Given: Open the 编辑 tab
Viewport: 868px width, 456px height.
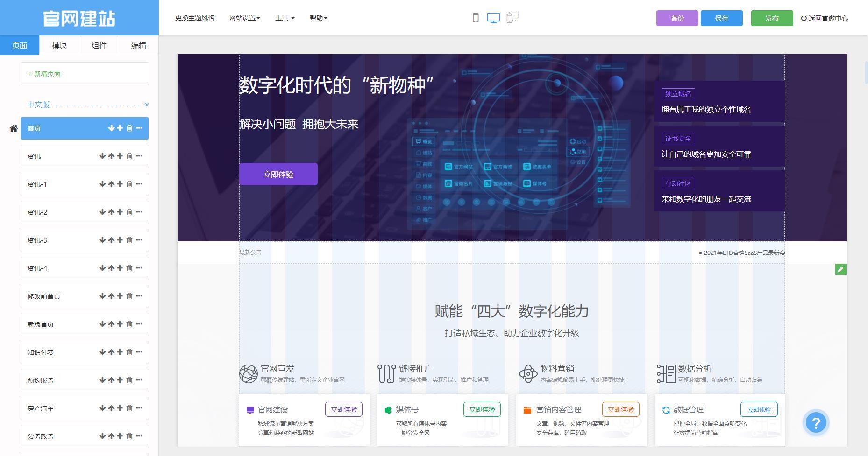Looking at the screenshot, I should [139, 45].
